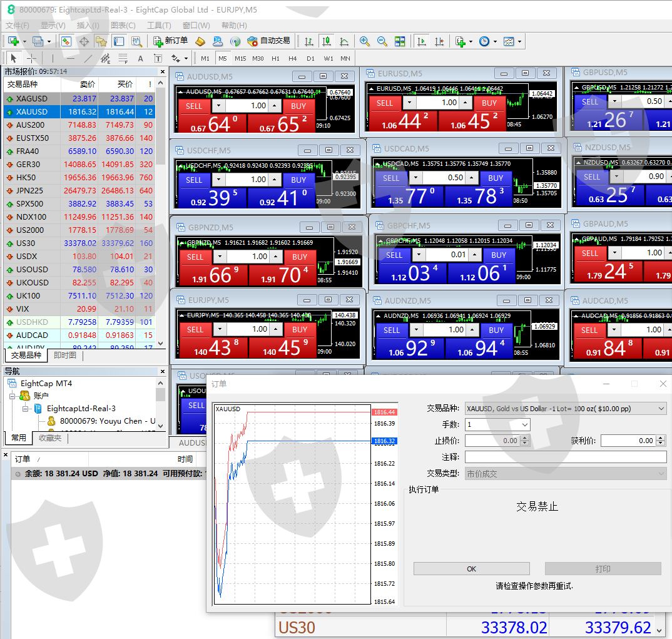Toggle the H1 timeframe button

275,58
